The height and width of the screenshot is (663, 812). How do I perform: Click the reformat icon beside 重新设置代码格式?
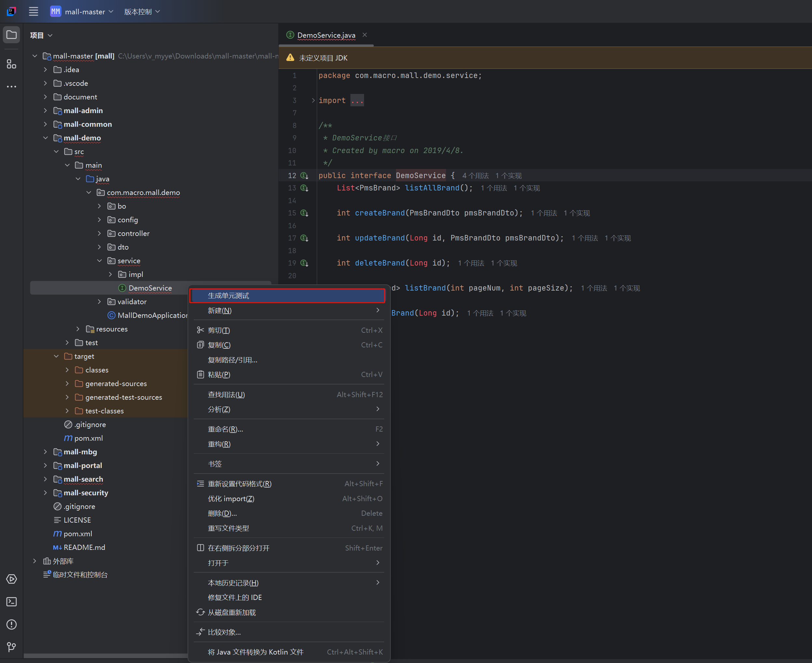coord(201,484)
